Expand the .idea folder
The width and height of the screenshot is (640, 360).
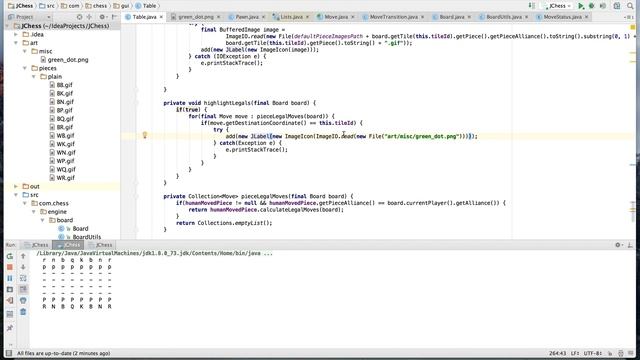pos(16,34)
